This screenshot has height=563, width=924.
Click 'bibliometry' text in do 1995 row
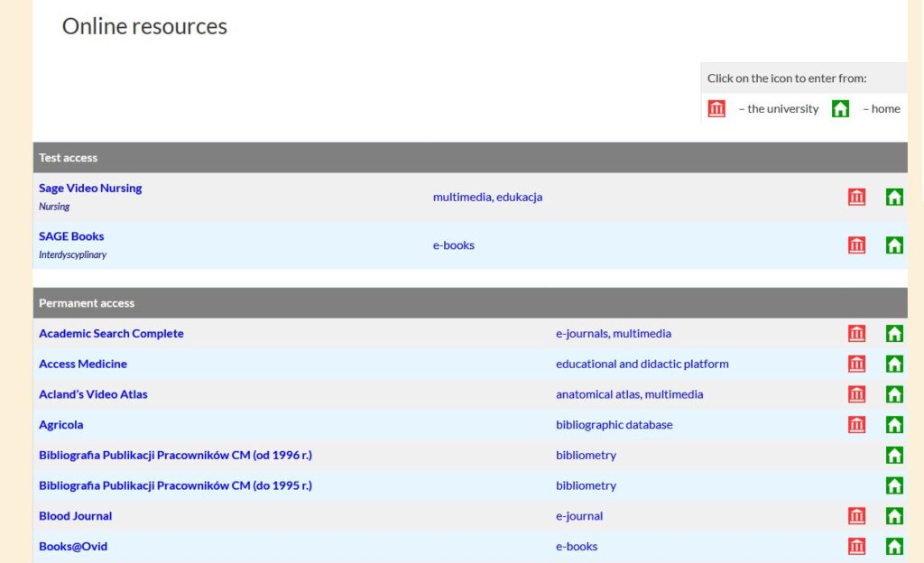pos(586,485)
